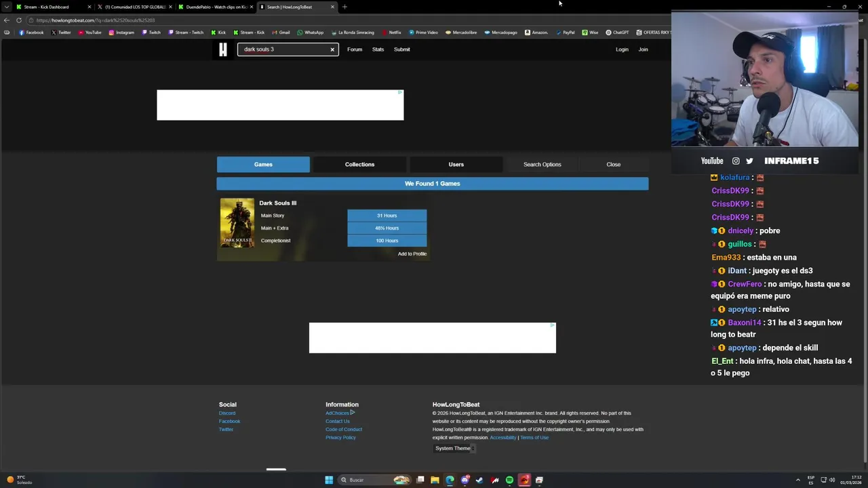Open the Code of Conduct link
868x488 pixels.
pos(344,429)
